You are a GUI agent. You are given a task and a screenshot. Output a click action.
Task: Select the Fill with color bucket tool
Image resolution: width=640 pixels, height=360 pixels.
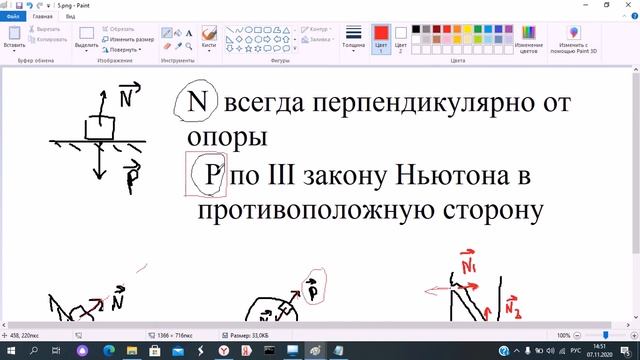point(178,33)
